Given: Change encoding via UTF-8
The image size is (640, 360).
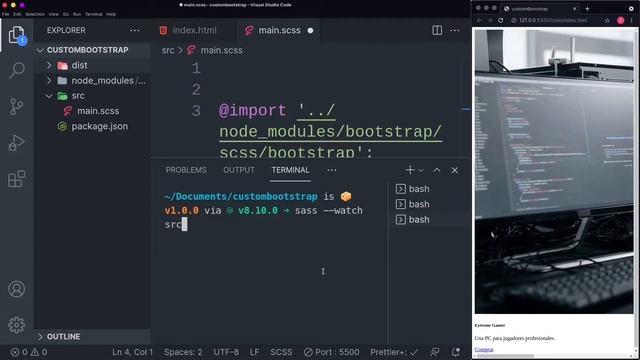Looking at the screenshot, I should click(x=226, y=352).
